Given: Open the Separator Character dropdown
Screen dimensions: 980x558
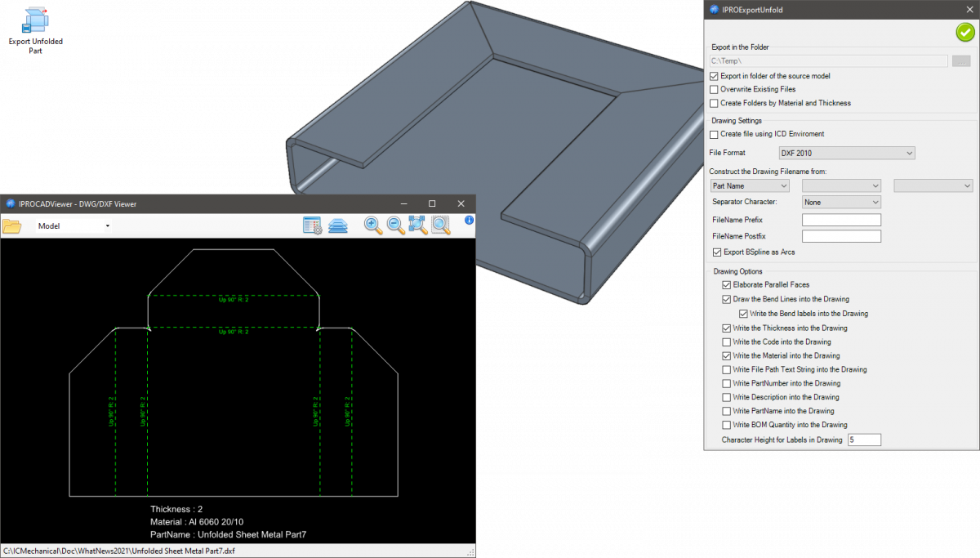Looking at the screenshot, I should click(x=841, y=202).
